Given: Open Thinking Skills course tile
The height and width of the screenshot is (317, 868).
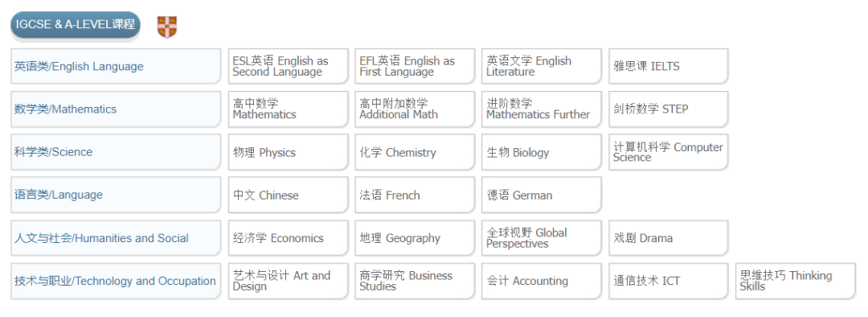Looking at the screenshot, I should pos(796,281).
